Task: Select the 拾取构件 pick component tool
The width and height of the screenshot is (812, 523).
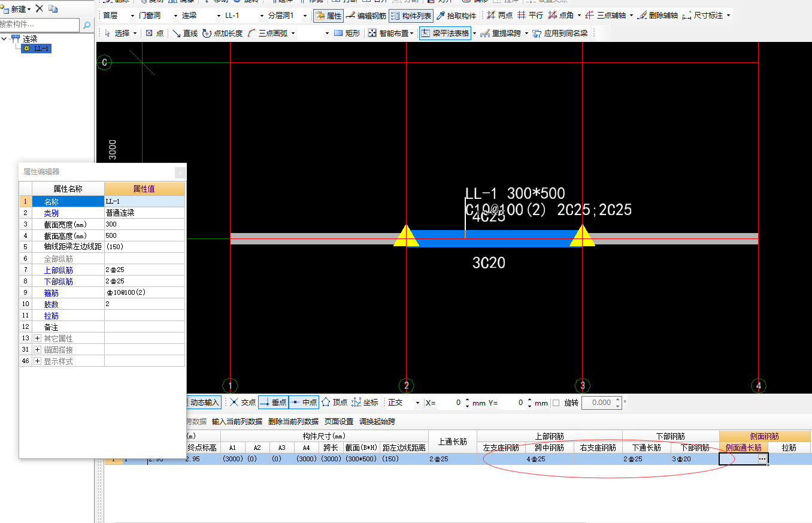Action: 456,16
